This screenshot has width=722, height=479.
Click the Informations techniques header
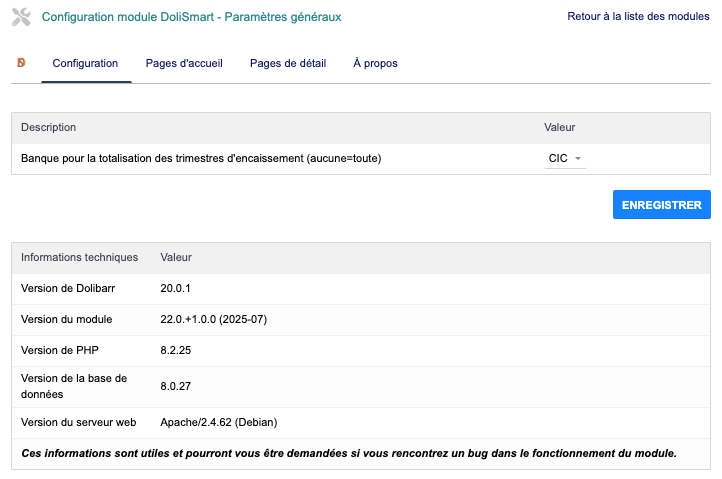[x=79, y=257]
